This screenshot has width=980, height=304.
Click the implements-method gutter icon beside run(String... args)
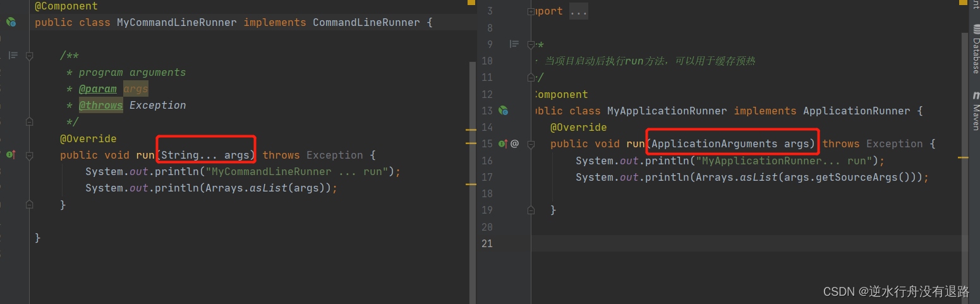point(11,155)
